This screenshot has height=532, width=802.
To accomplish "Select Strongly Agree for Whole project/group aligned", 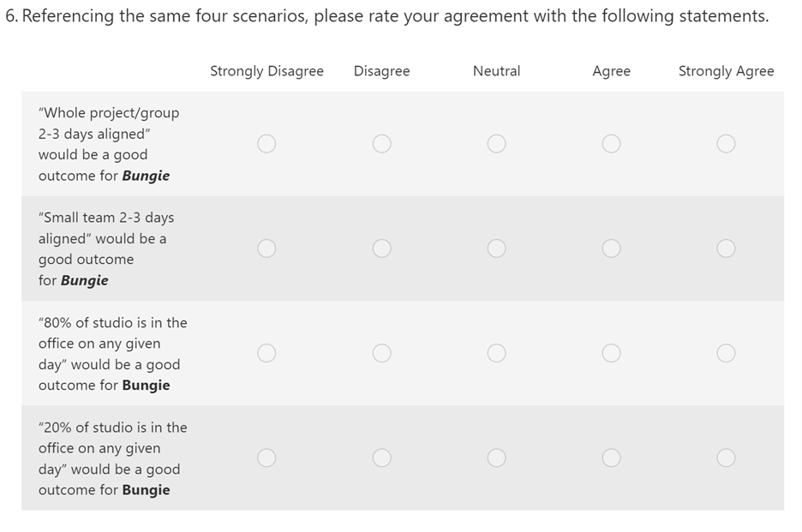I will coord(726,144).
